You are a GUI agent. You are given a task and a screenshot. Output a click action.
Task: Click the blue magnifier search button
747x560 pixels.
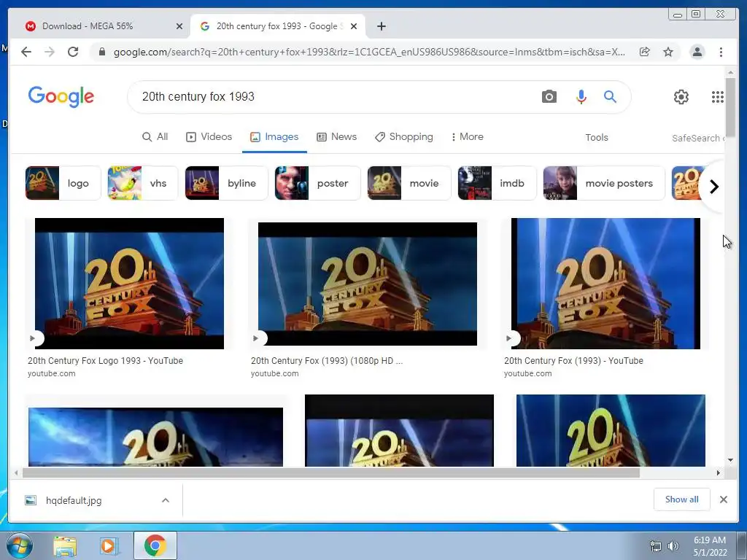coord(610,97)
